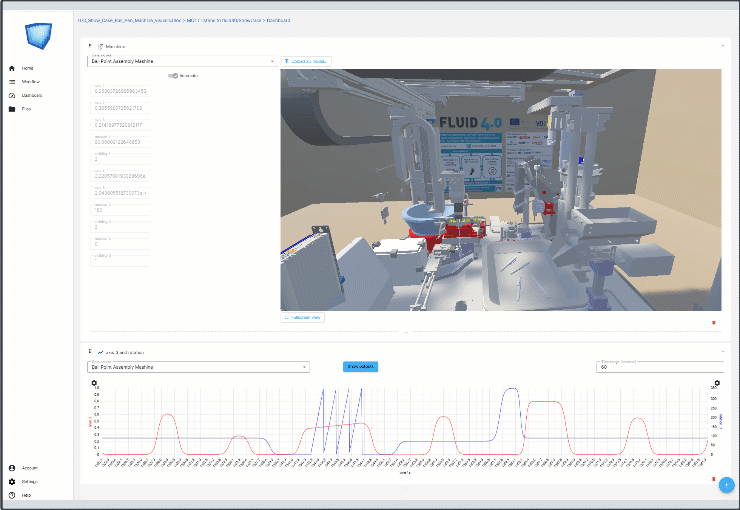Delete the 3D panel via red trash icon

(713, 323)
